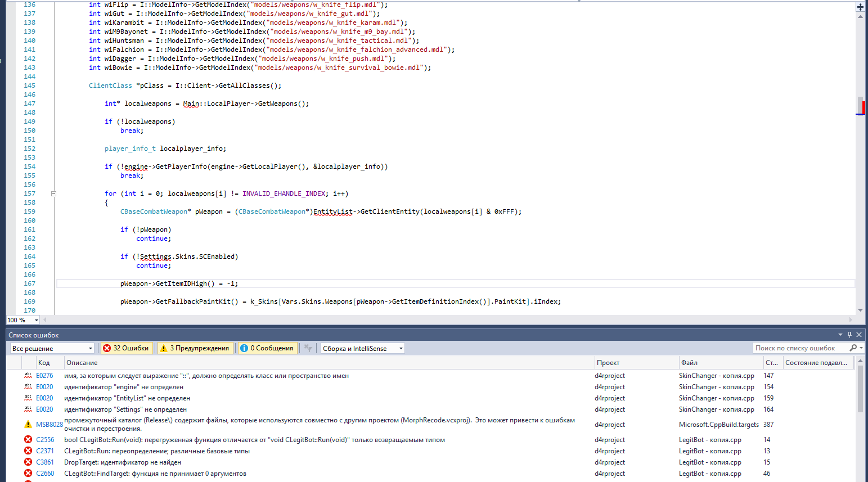Sort by the Файл column header
Screen dimensions: 868x482
pyautogui.click(x=689, y=363)
